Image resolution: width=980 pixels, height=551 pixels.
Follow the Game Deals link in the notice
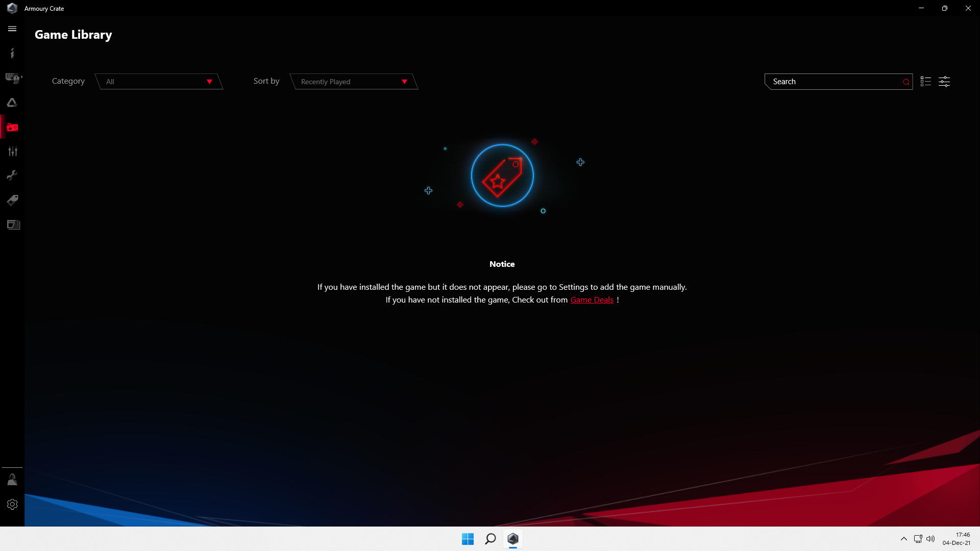[592, 300]
